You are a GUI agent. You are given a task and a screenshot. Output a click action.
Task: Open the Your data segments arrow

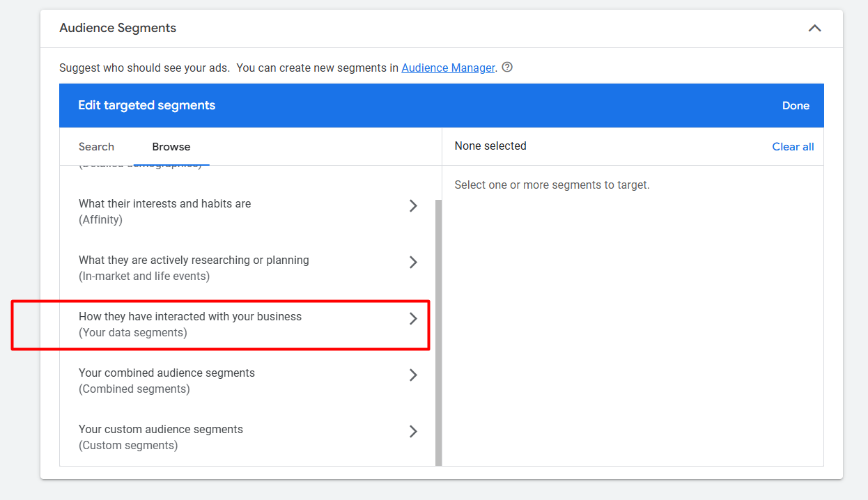coord(413,318)
